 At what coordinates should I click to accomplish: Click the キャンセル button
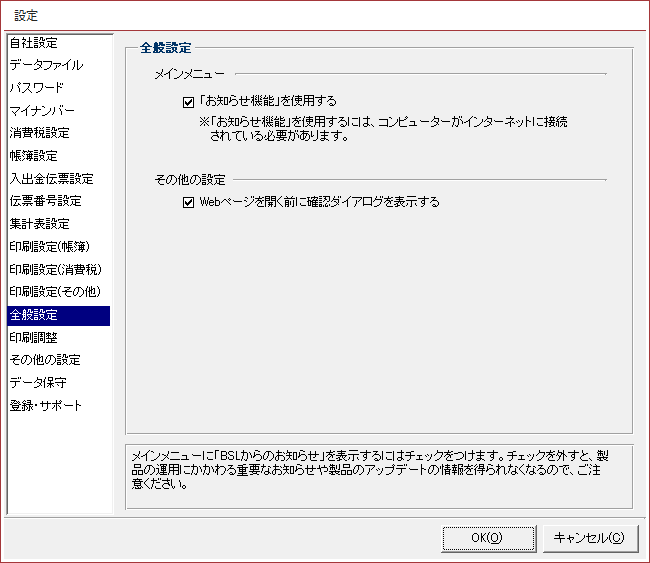[589, 538]
